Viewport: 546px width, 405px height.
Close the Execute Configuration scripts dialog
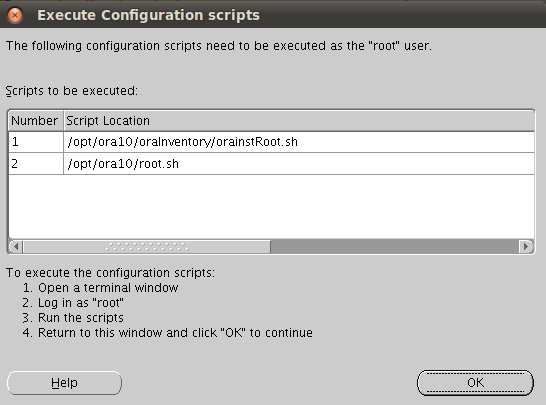[x=15, y=15]
